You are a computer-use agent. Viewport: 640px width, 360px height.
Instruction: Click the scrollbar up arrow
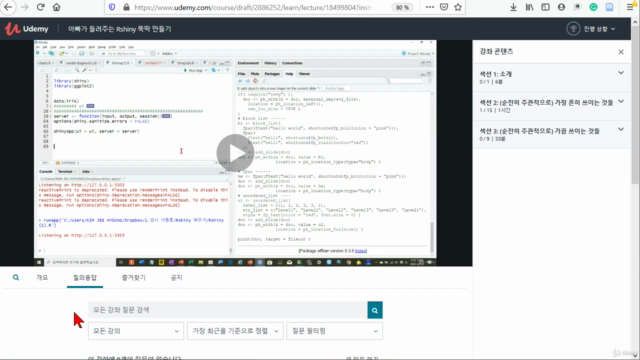pyautogui.click(x=635, y=21)
